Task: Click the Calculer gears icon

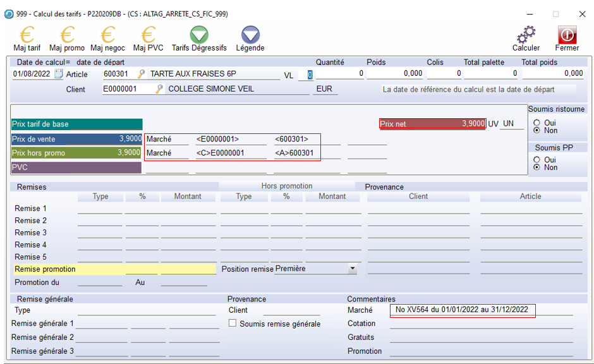Action: 526,35
